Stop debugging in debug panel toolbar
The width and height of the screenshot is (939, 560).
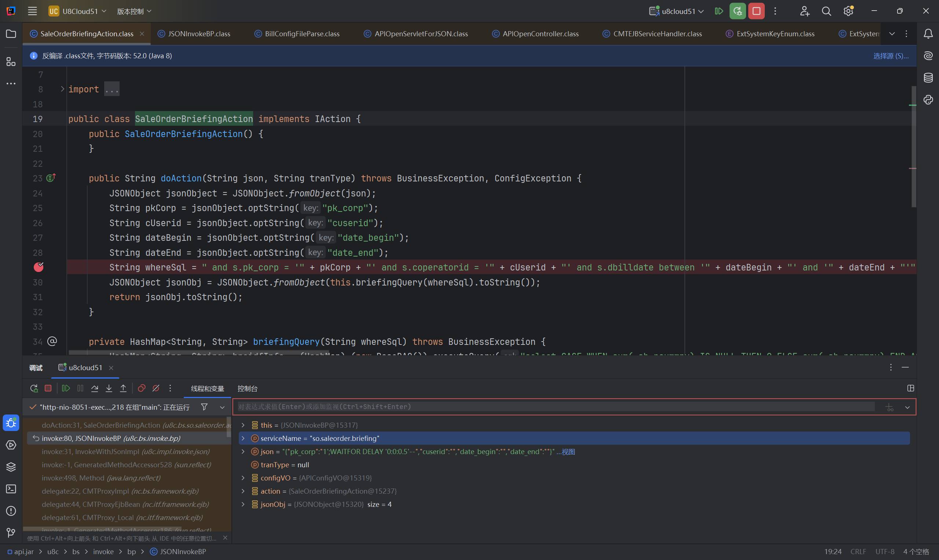click(48, 388)
